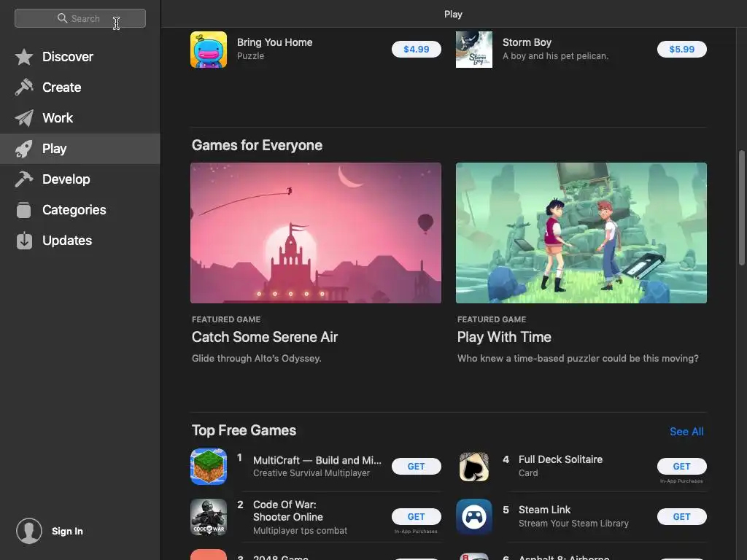Click the Storm Boy title
Image resolution: width=747 pixels, height=560 pixels.
(x=527, y=42)
